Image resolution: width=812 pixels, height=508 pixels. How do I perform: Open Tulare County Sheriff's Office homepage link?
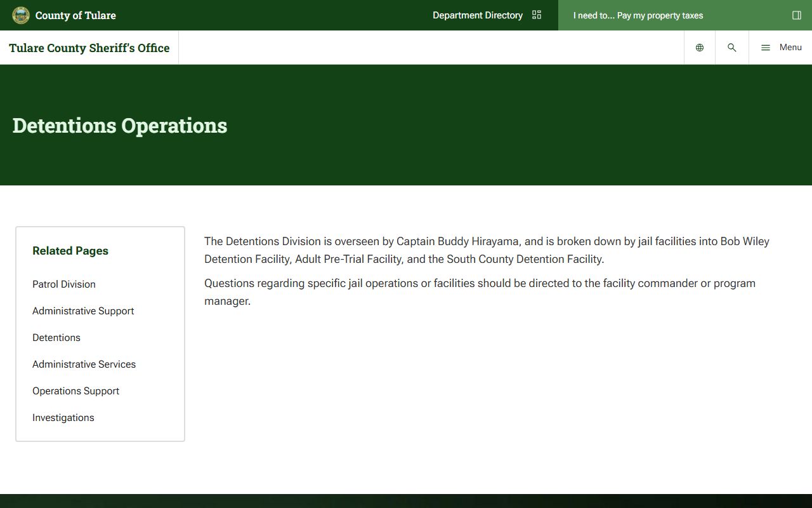89,48
